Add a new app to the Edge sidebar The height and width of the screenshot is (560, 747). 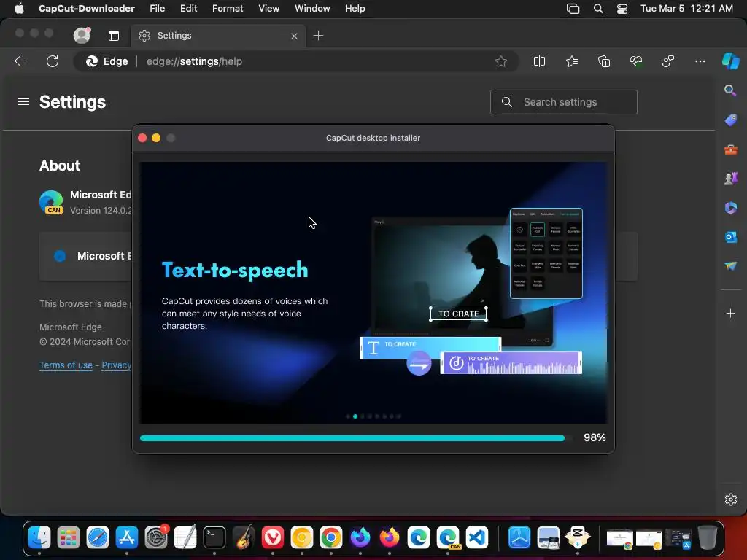[x=730, y=314]
